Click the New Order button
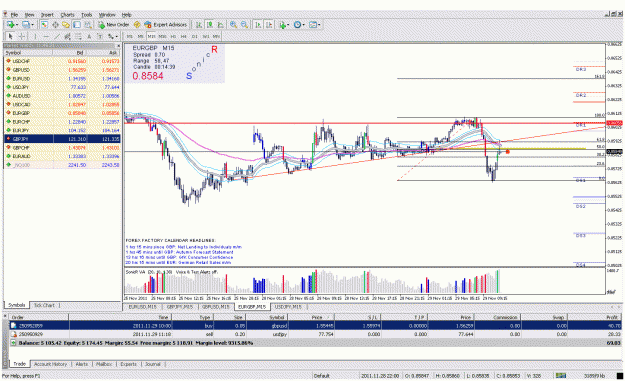 click(x=114, y=25)
